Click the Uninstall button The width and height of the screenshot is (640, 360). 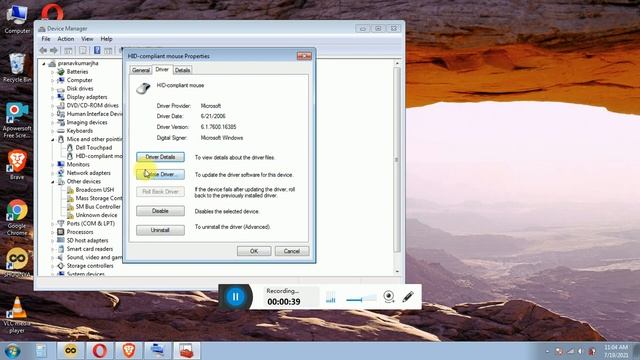click(160, 230)
